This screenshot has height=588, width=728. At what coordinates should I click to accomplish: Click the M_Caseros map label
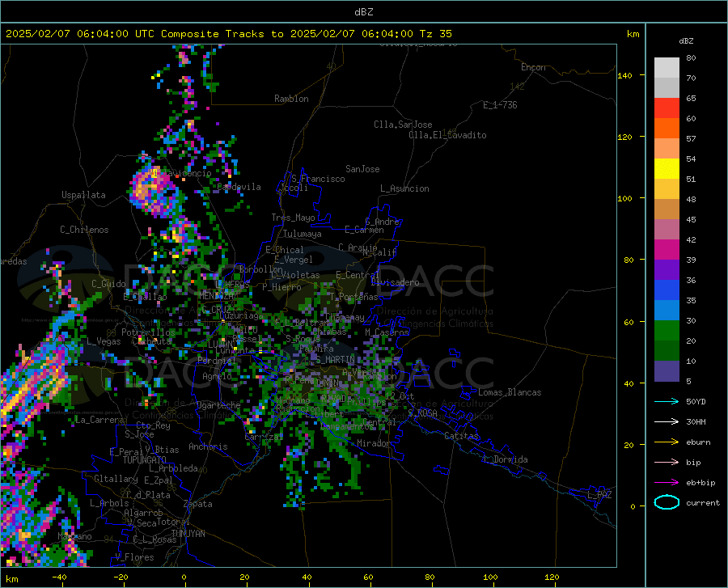[x=387, y=332]
